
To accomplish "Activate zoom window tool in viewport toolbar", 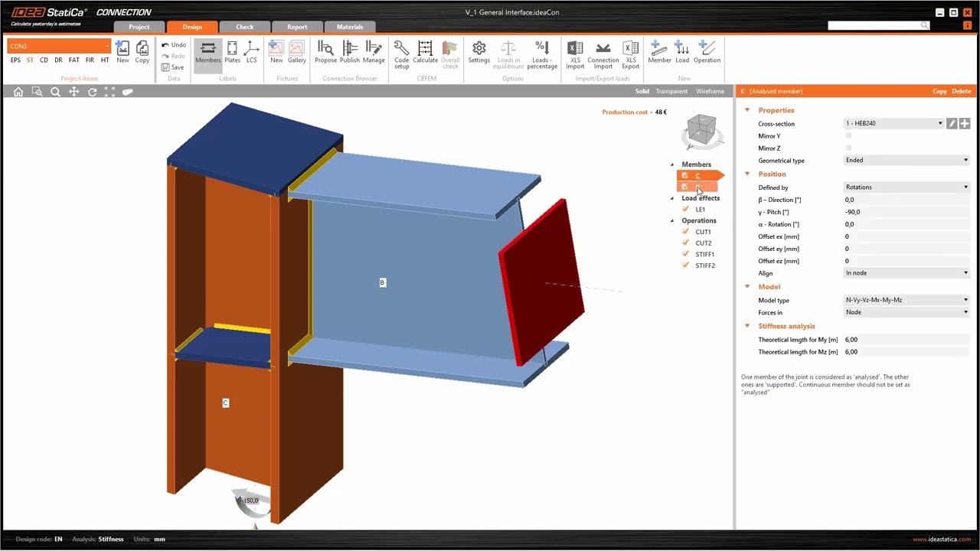I will [37, 92].
